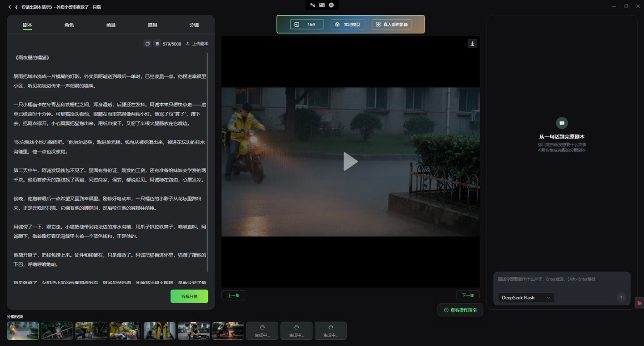Select the first storyboard video thumbnail

23,331
